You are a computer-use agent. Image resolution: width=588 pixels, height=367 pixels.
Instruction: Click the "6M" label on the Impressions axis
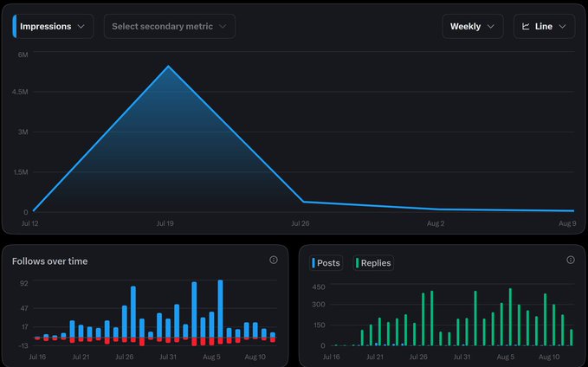coord(23,55)
